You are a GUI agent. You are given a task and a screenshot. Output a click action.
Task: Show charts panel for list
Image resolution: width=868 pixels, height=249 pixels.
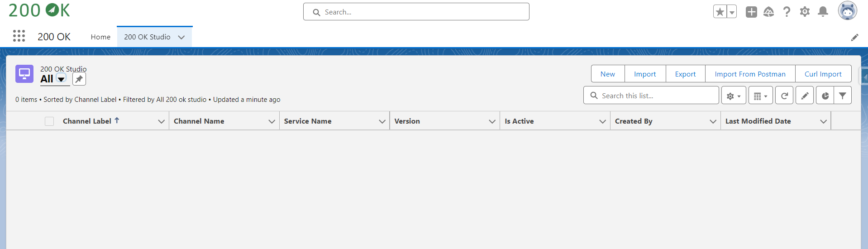(825, 96)
